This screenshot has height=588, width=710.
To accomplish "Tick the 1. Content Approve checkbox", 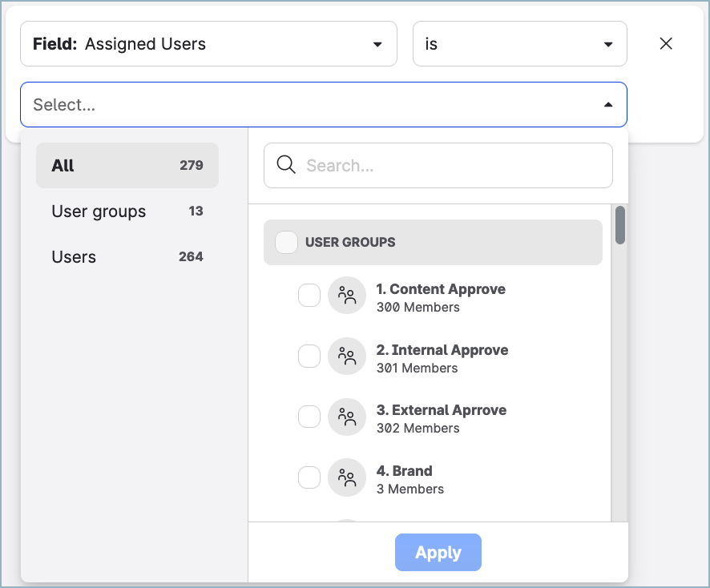I will coord(309,296).
